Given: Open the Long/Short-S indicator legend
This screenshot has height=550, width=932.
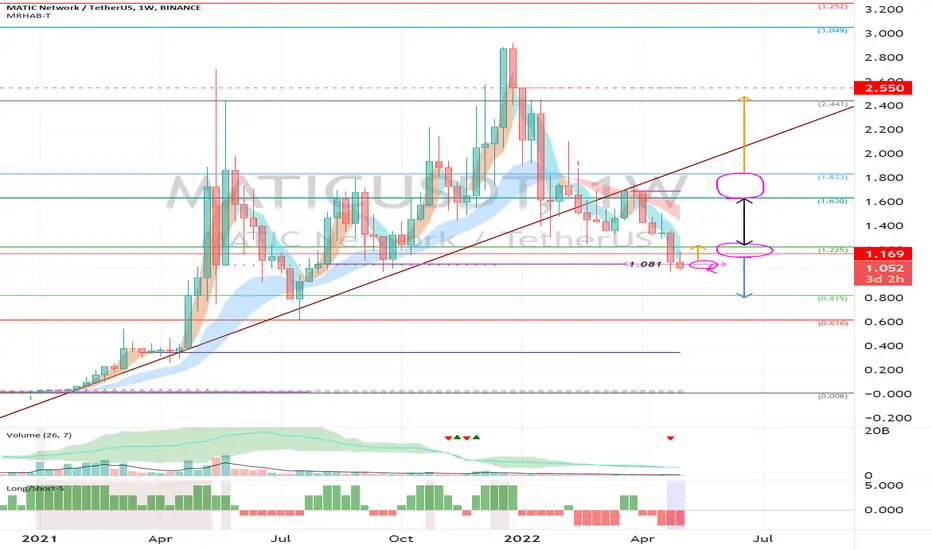Looking at the screenshot, I should (x=34, y=488).
